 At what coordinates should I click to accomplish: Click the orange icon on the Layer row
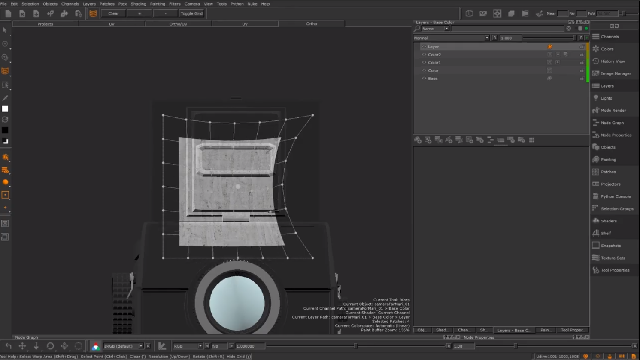pyautogui.click(x=550, y=47)
